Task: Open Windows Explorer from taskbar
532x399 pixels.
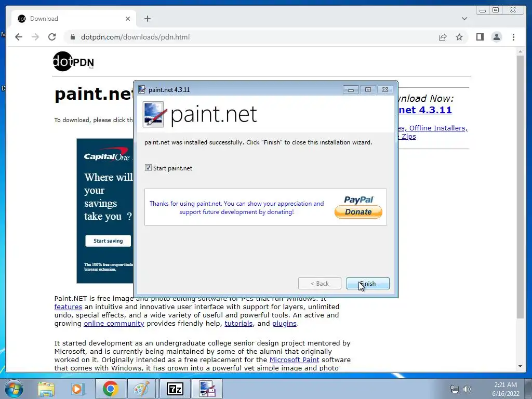Action: pyautogui.click(x=46, y=389)
